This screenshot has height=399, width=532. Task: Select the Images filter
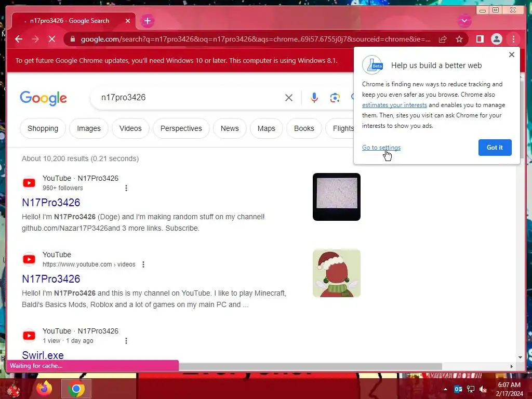tap(89, 129)
